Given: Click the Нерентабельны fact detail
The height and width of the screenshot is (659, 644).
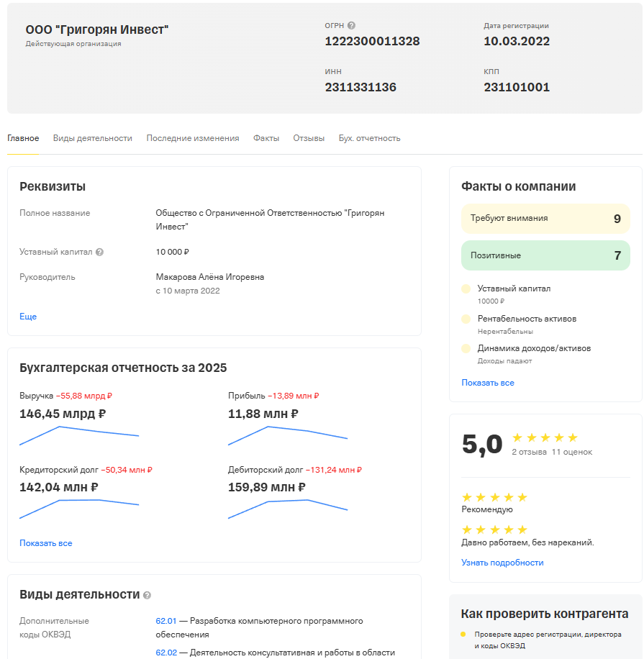Looking at the screenshot, I should click(505, 332).
